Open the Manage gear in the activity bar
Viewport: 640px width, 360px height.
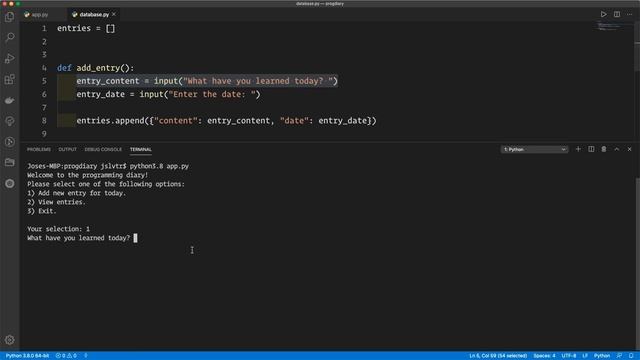click(9, 340)
